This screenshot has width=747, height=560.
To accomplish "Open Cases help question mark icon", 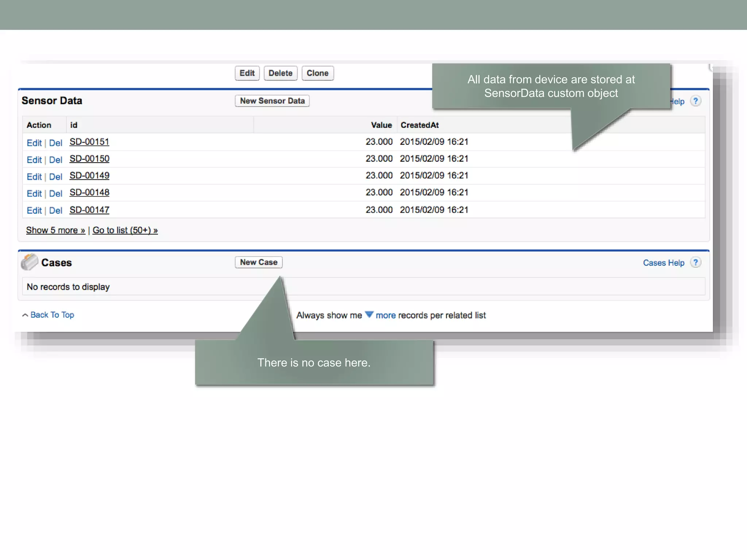I will coord(696,263).
